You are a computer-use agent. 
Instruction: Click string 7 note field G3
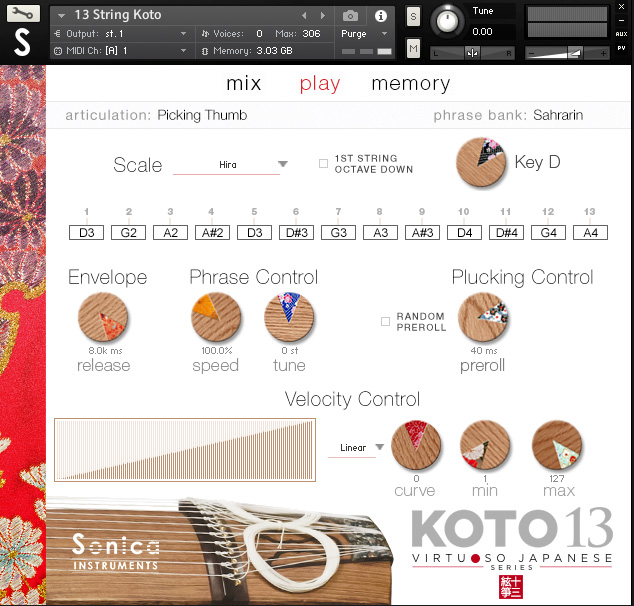pyautogui.click(x=339, y=232)
